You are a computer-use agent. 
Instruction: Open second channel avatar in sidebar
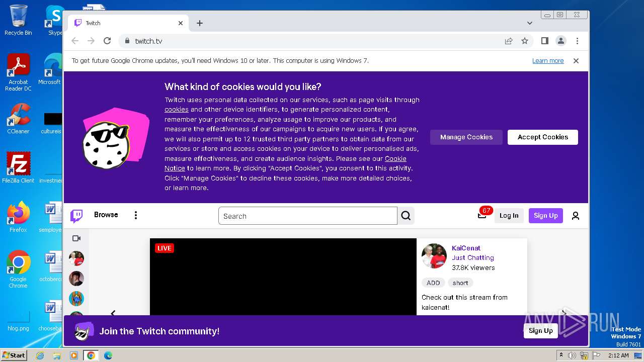pyautogui.click(x=76, y=279)
